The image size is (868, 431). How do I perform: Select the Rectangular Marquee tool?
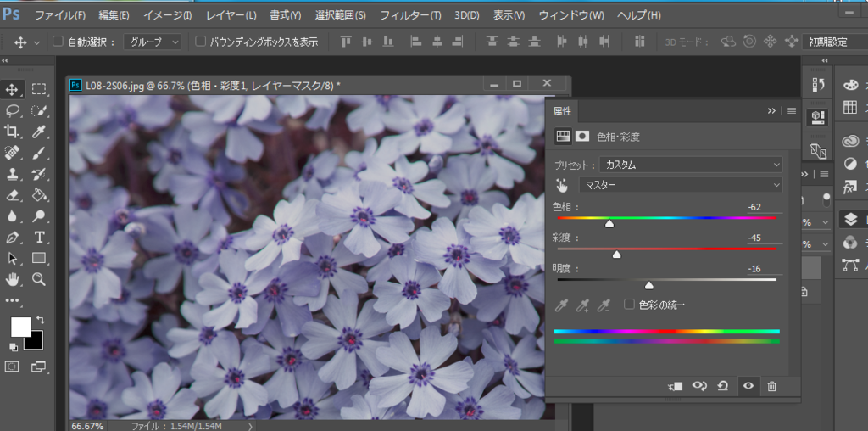coord(39,89)
